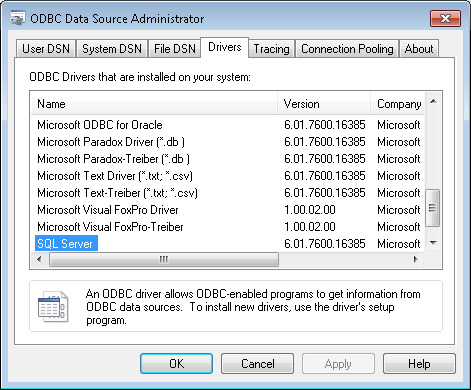Click the horizontal scrollbar left arrow
Viewport: 471px width, 390px height.
tap(39, 259)
